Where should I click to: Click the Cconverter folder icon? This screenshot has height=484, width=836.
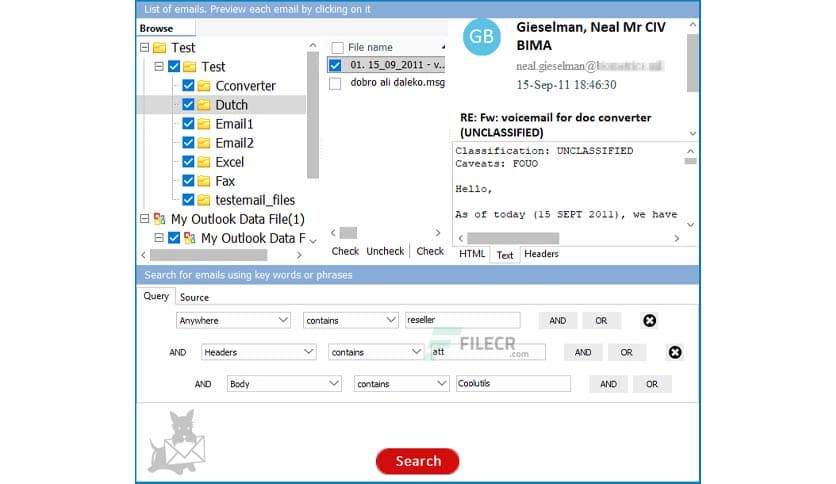(204, 86)
